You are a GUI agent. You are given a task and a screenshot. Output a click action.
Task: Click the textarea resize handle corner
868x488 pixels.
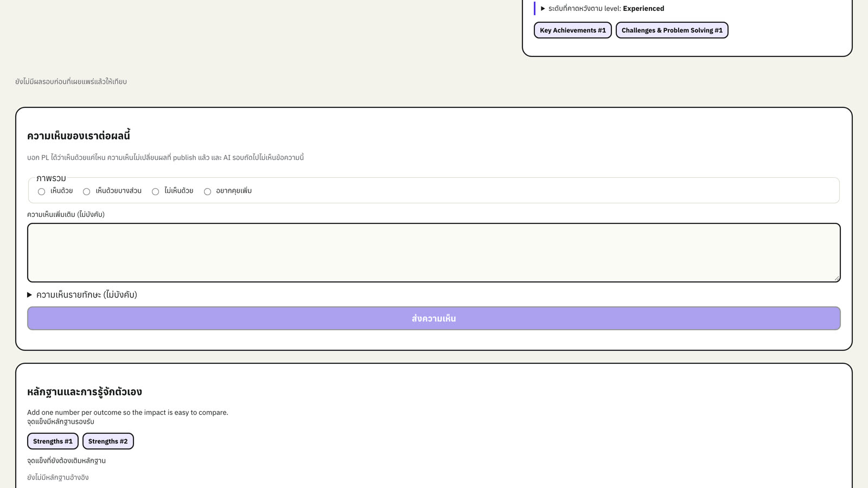[x=837, y=278]
